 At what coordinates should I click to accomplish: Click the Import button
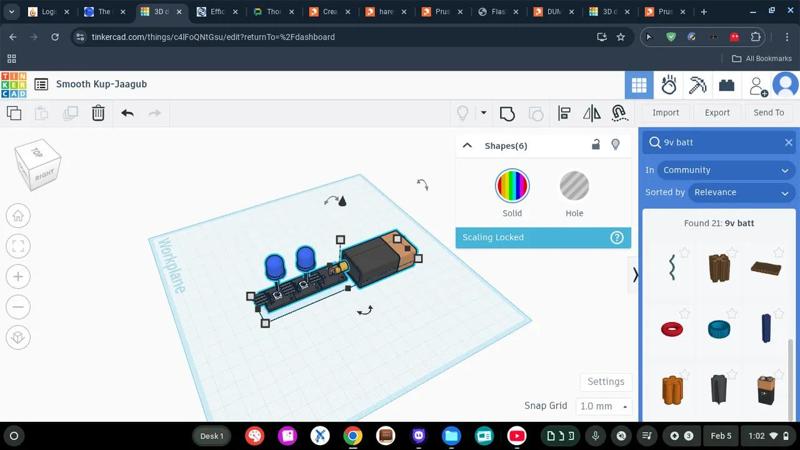665,112
